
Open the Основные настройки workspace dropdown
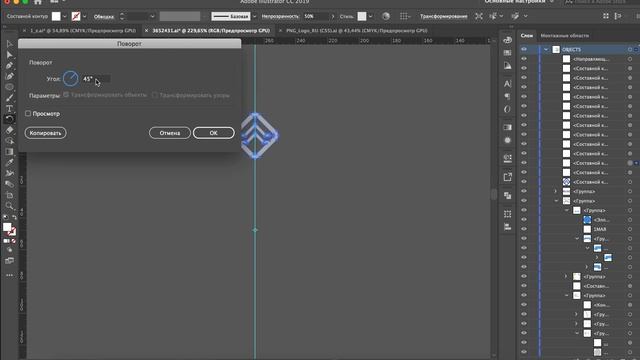tap(519, 2)
